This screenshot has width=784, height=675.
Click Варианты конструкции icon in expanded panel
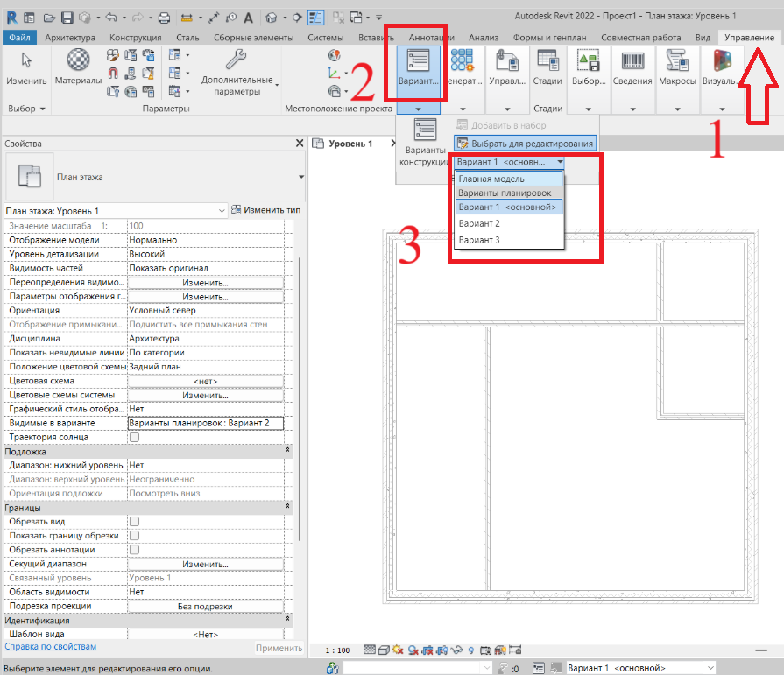pyautogui.click(x=425, y=130)
